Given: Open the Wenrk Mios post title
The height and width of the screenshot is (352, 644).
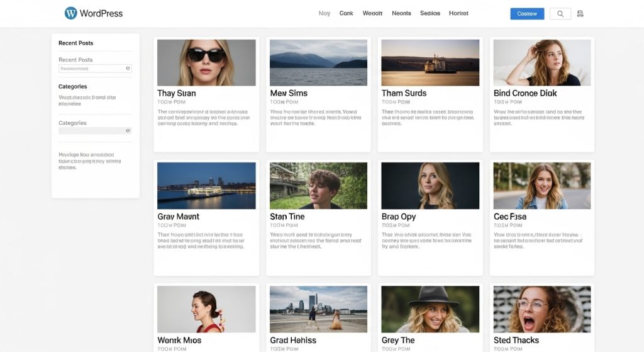Looking at the screenshot, I should (179, 341).
